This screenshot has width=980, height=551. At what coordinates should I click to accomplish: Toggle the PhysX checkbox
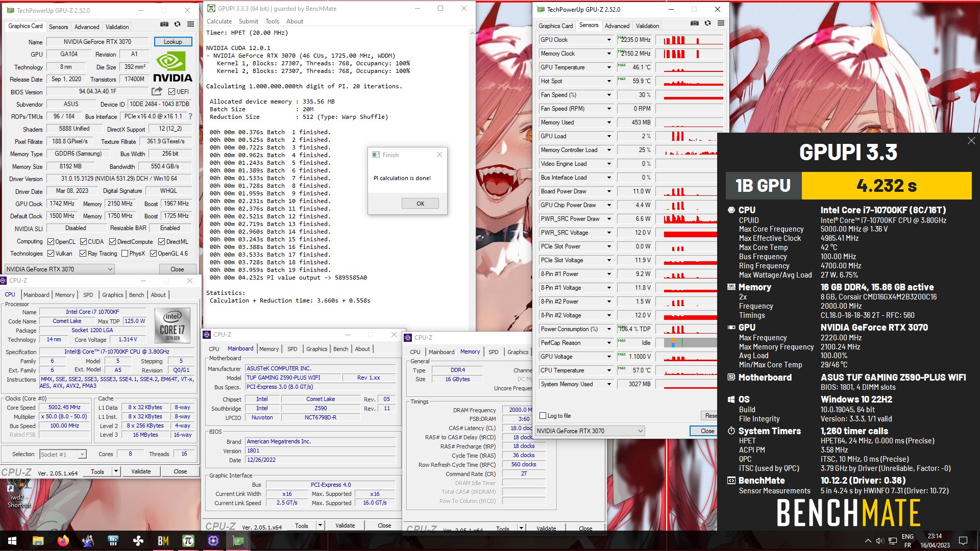[125, 253]
